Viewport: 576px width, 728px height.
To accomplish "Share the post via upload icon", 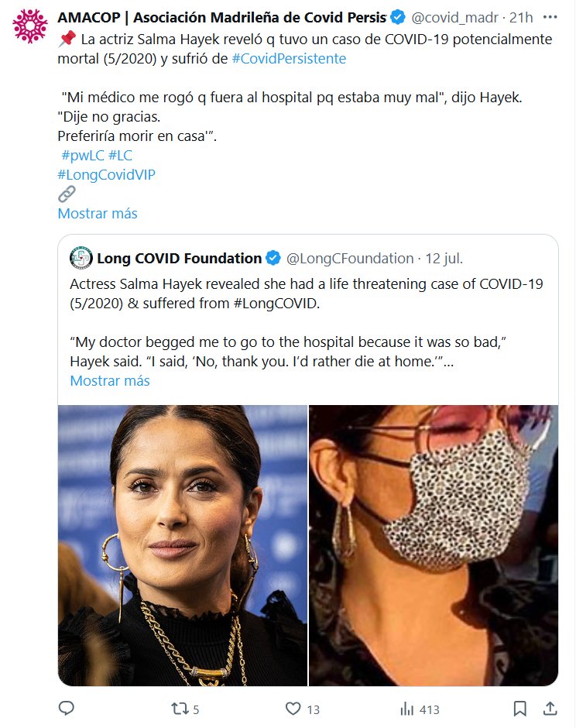I will tap(549, 709).
